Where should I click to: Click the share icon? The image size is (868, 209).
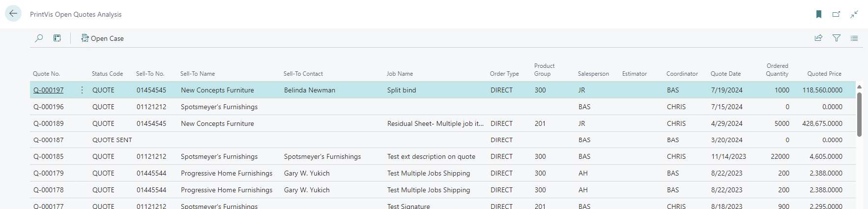click(818, 38)
